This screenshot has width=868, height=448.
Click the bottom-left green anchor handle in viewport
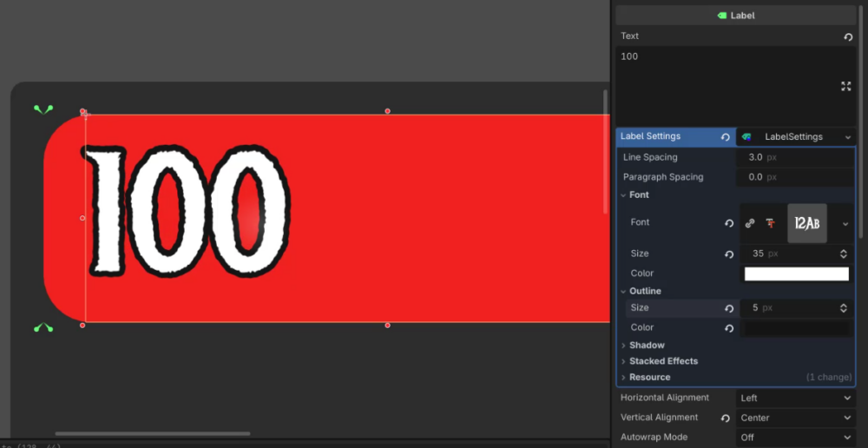click(43, 327)
